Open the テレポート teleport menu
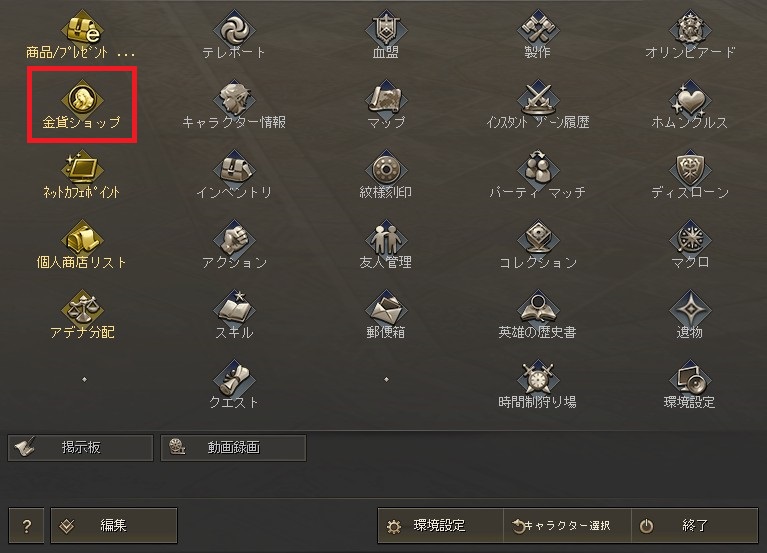This screenshot has width=767, height=553. 234,35
